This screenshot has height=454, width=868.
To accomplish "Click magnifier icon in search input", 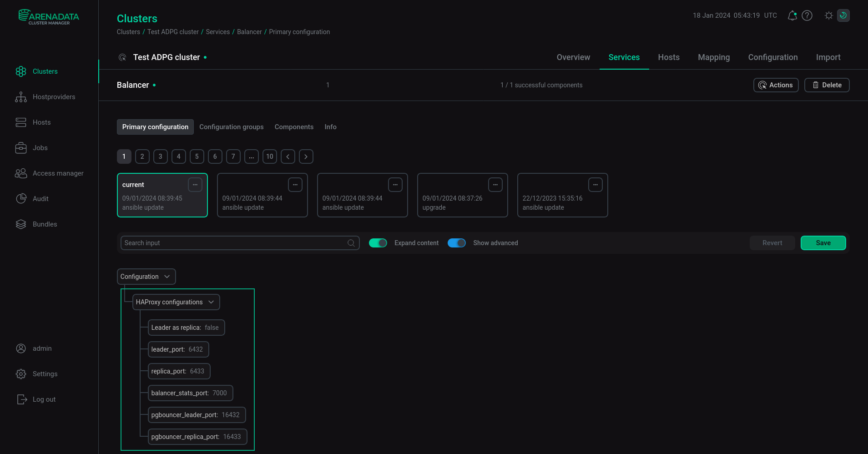I will coord(351,243).
